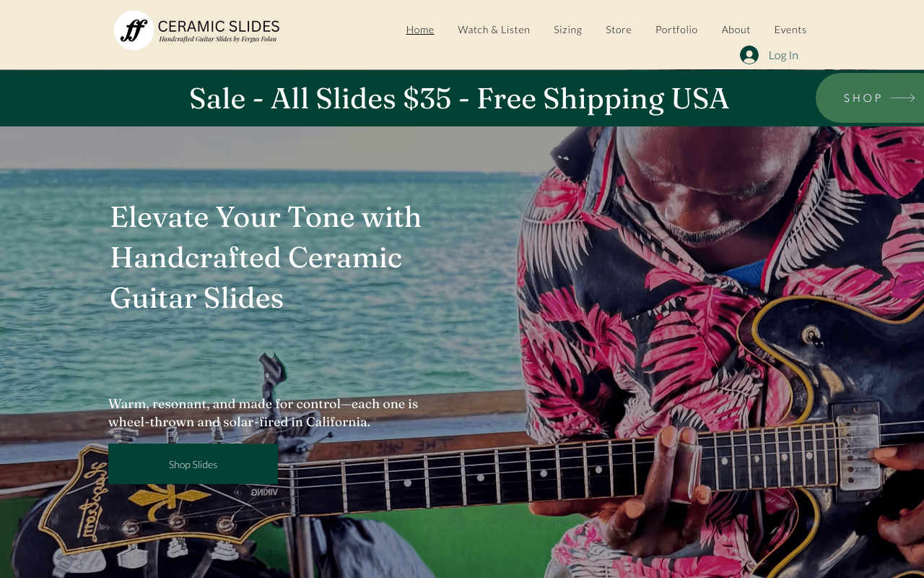Visit the About page

[x=736, y=30]
